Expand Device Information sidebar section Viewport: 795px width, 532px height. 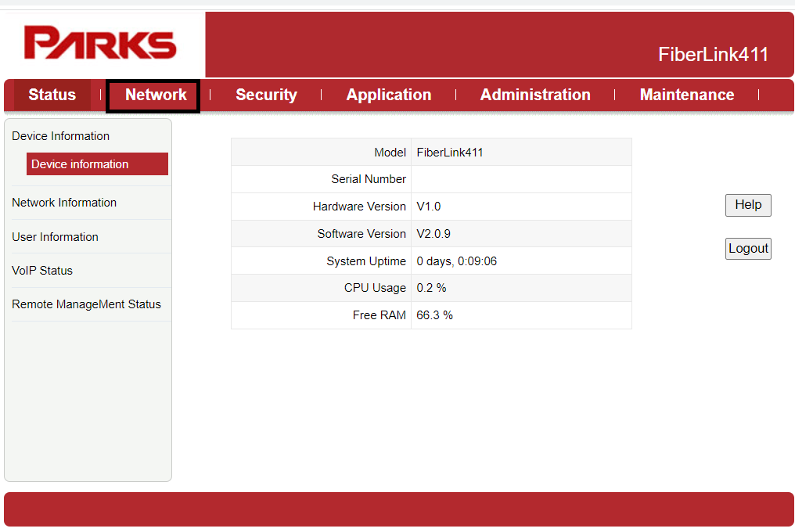(x=61, y=136)
